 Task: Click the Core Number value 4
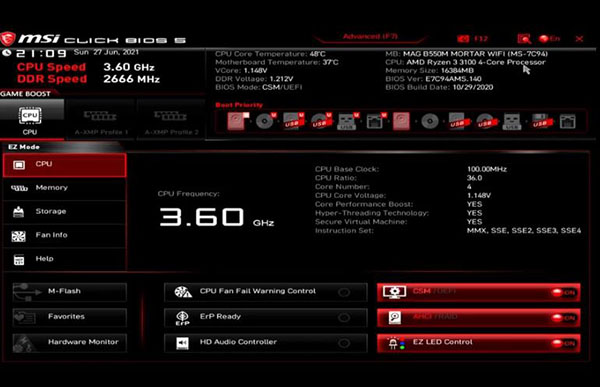469,186
